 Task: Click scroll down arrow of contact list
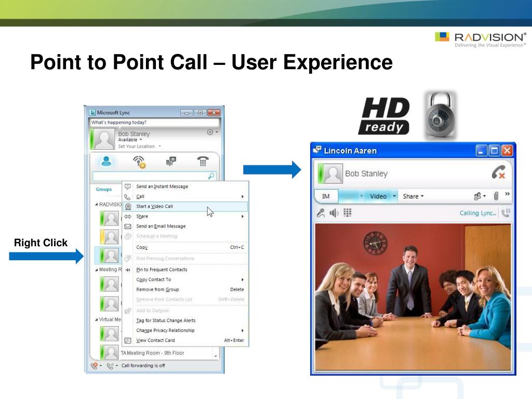pos(216,356)
